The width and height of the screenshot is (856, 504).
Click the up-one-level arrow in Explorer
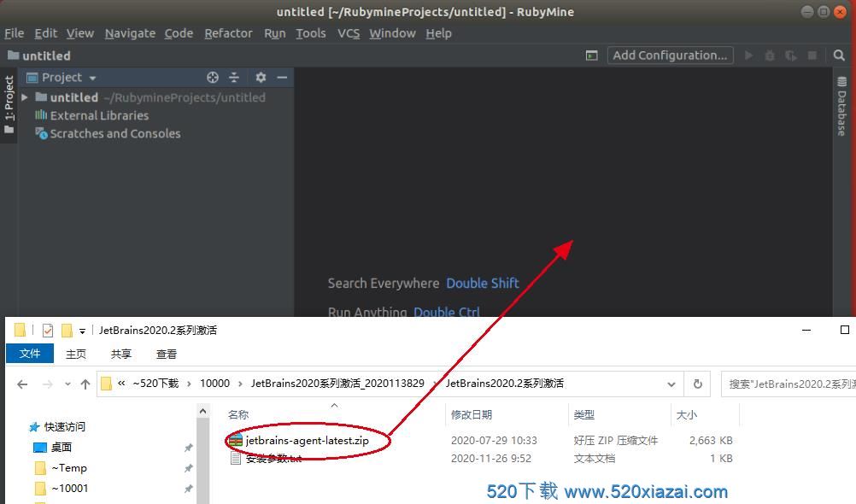coord(85,384)
